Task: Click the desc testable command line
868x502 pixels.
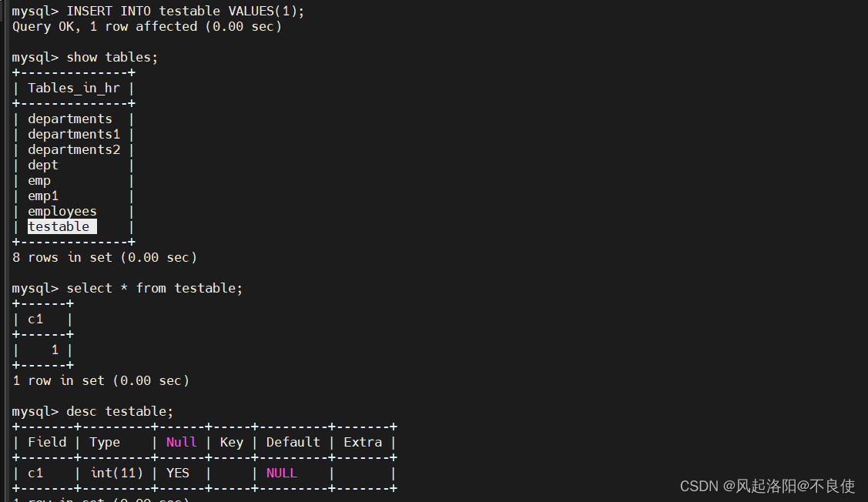Action: (x=119, y=411)
